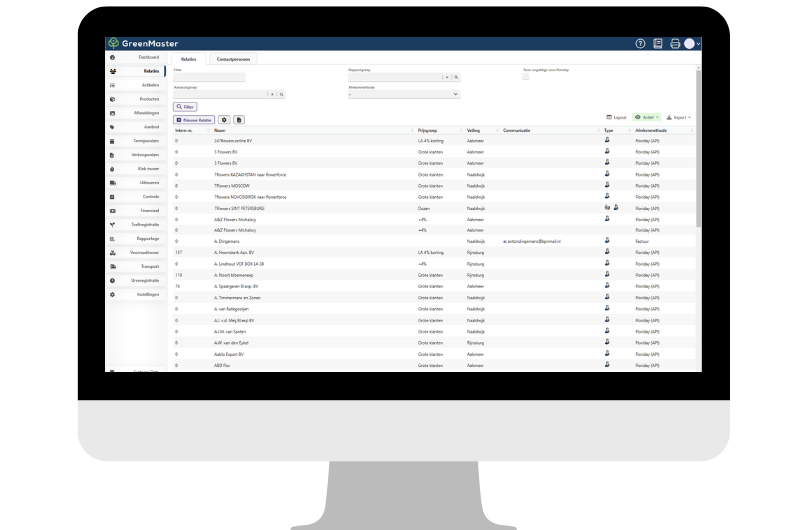The height and width of the screenshot is (530, 800).
Task: Click the Aanbodsgroep search magnifier icon
Action: click(281, 94)
